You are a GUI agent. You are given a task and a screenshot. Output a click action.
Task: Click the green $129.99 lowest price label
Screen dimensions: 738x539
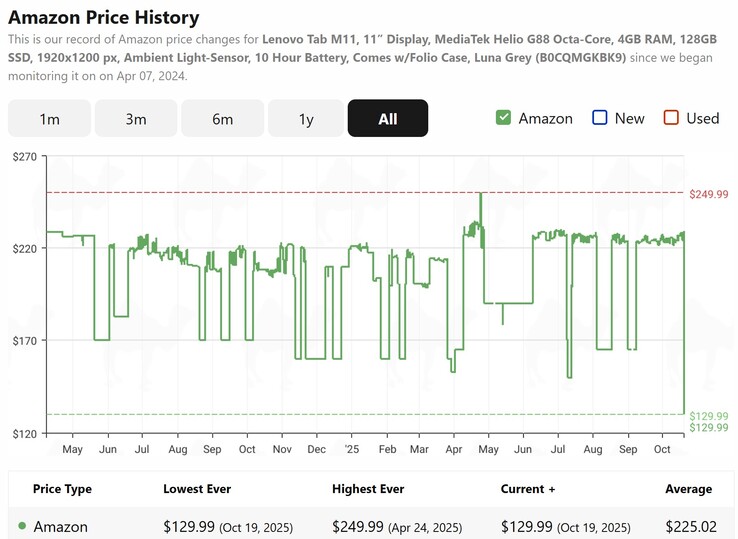click(x=709, y=416)
